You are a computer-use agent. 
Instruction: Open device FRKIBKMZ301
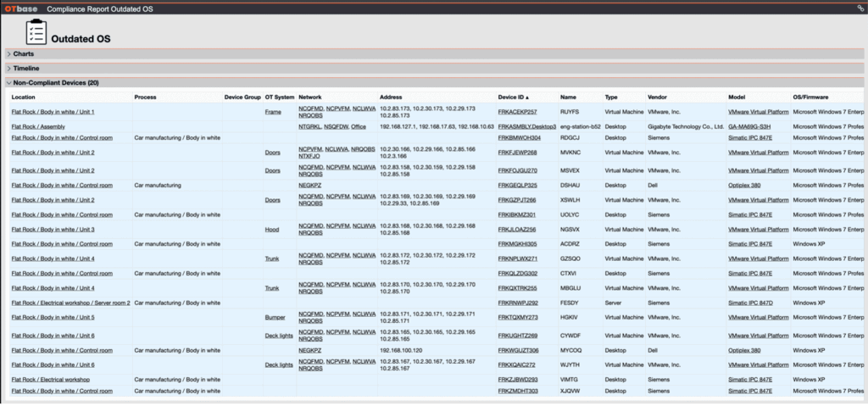click(517, 214)
